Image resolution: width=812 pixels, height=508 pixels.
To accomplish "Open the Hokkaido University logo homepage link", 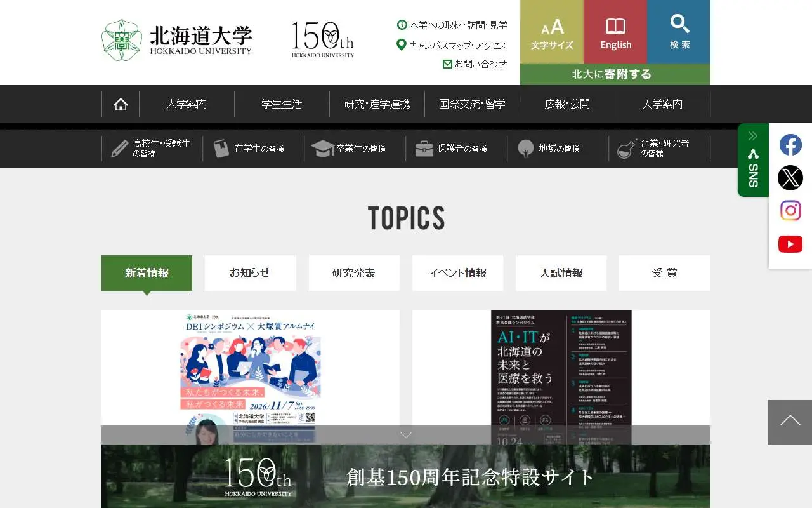I will pyautogui.click(x=176, y=40).
